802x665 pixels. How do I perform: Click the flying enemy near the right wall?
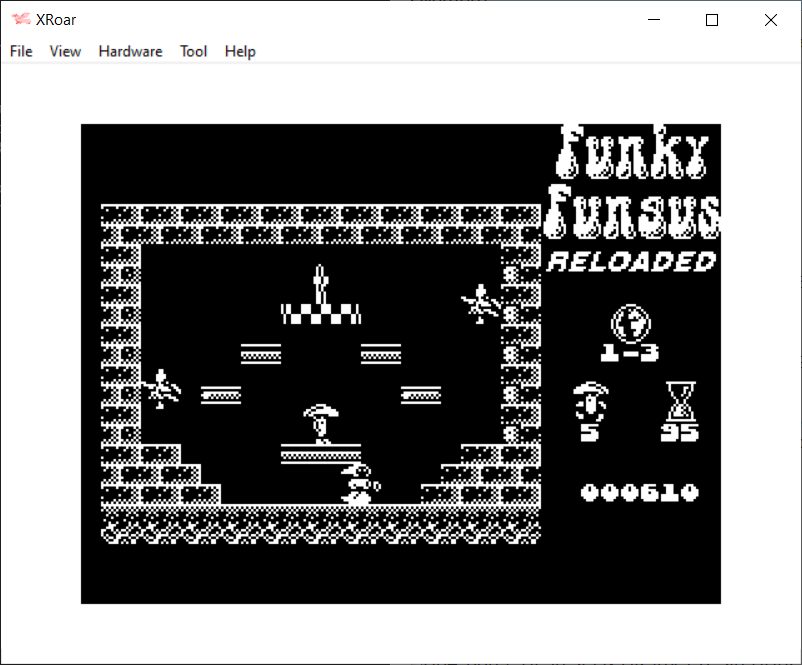pos(480,302)
